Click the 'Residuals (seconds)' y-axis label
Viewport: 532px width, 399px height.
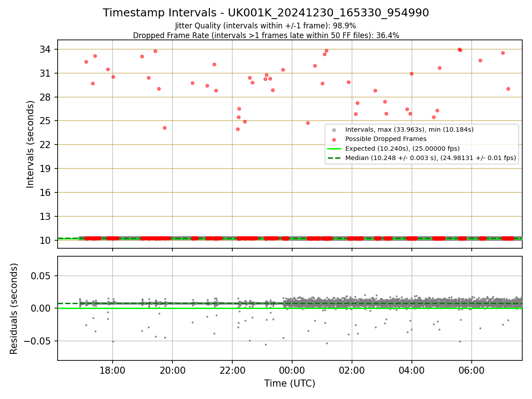[14, 309]
